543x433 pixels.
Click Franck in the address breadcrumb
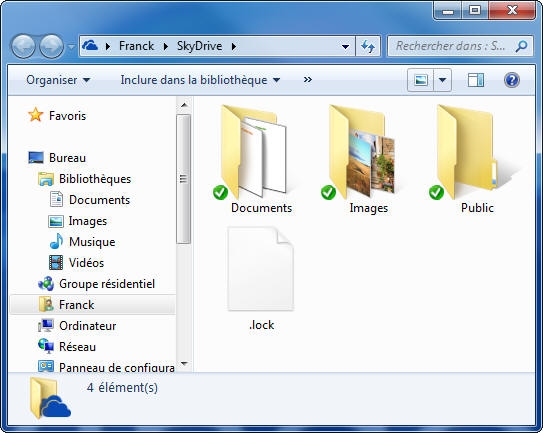click(x=136, y=46)
